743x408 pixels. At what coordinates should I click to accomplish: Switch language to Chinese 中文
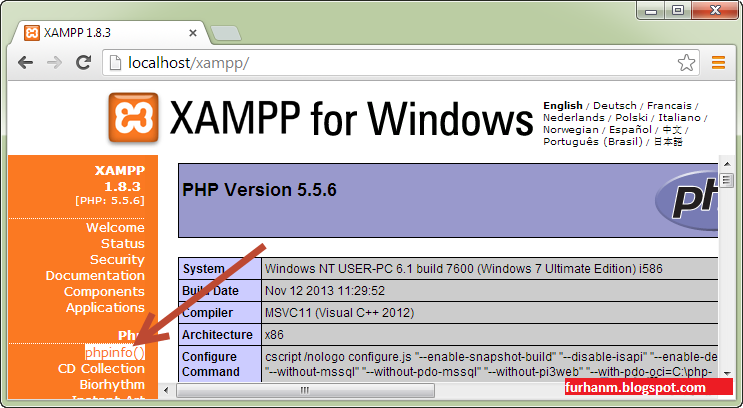(671, 129)
